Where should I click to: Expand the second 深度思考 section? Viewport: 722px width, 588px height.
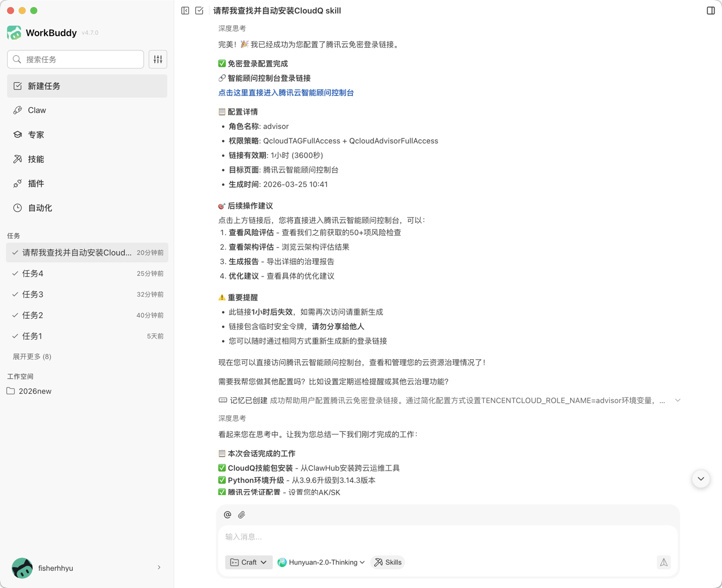coord(232,418)
